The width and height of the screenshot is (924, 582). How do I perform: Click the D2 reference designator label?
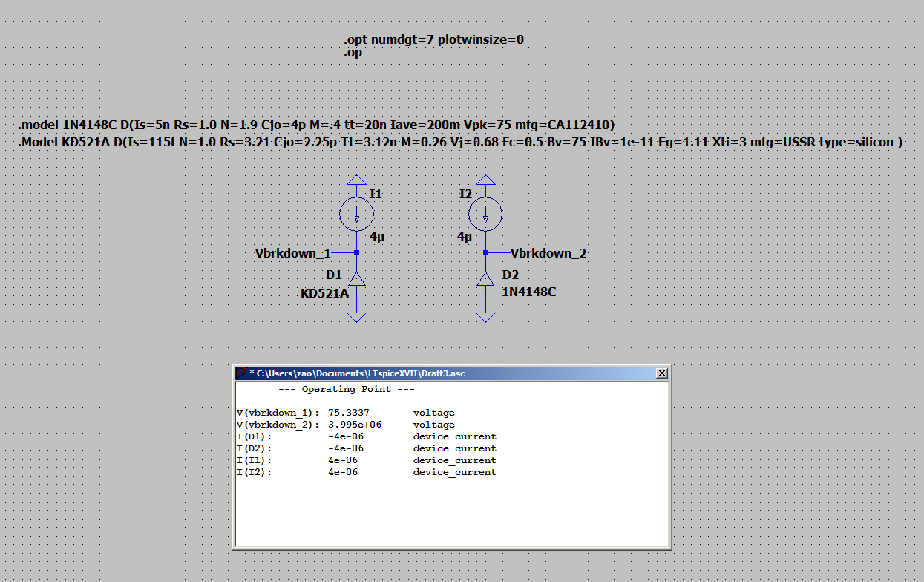tap(511, 275)
